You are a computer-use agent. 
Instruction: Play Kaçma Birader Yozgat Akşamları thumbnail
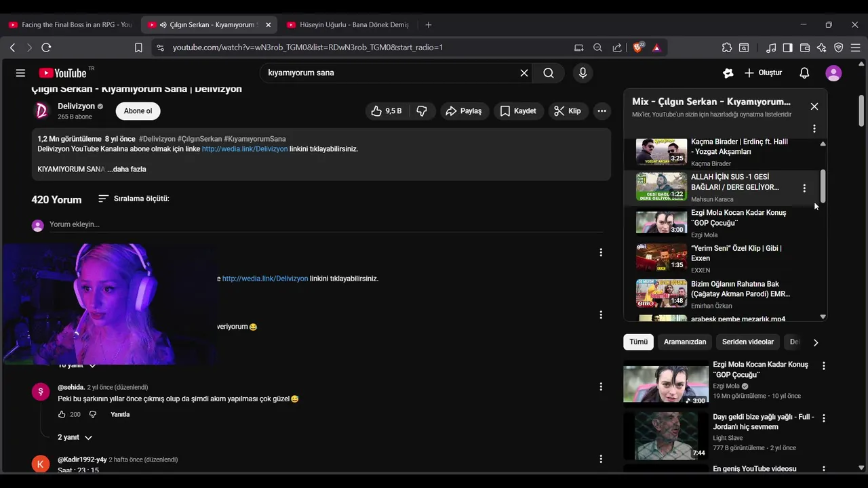(661, 152)
